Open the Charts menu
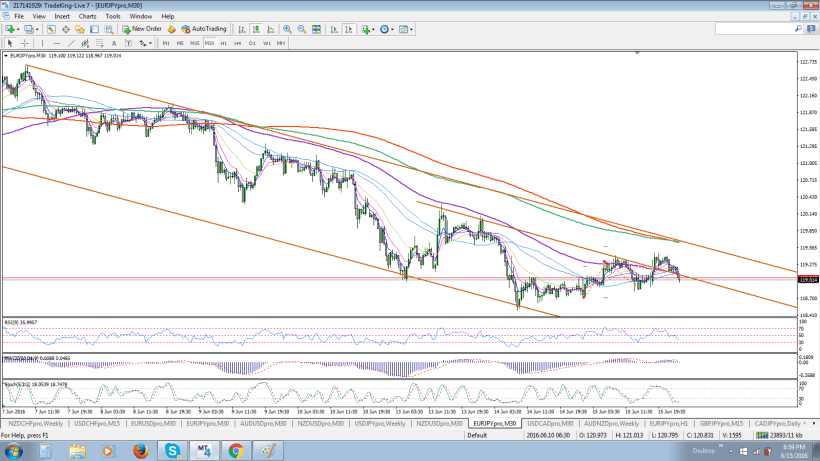Viewport: 820px width, 461px height. 87,16
